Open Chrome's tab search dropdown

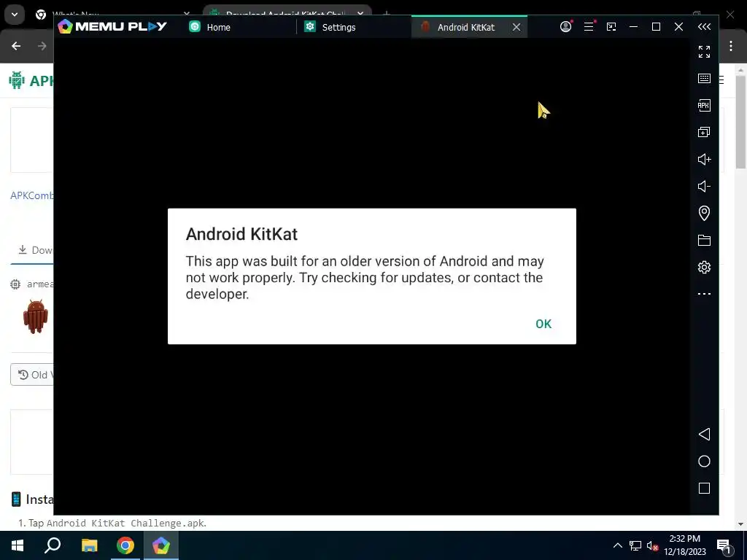pos(15,15)
